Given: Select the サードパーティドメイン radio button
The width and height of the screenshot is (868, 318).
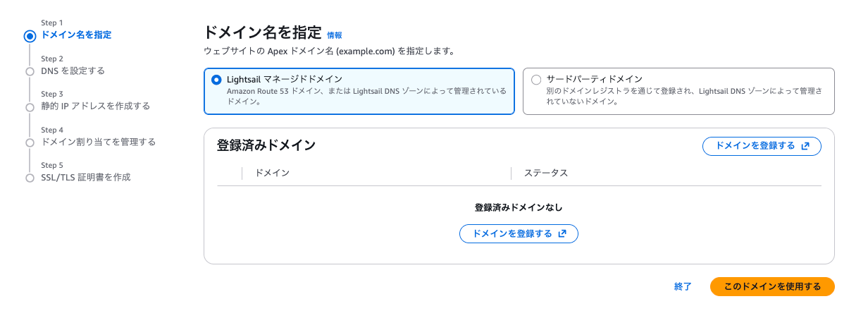Looking at the screenshot, I should [x=536, y=80].
